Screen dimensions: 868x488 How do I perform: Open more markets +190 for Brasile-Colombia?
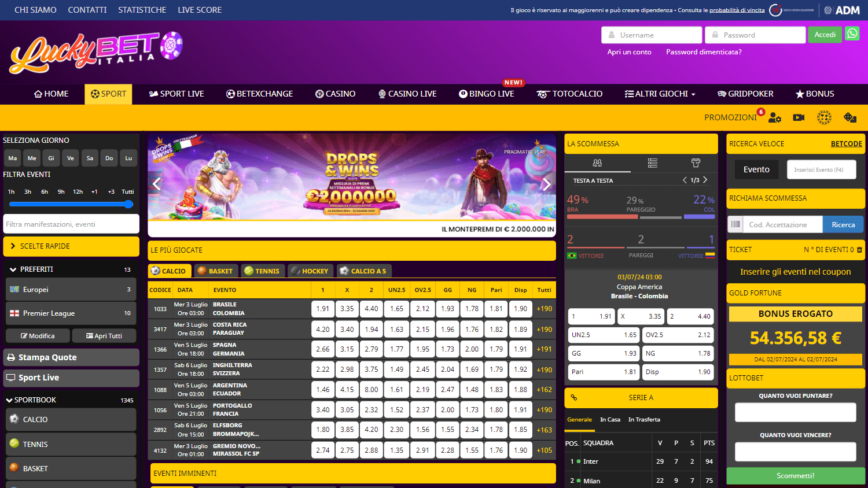(545, 309)
